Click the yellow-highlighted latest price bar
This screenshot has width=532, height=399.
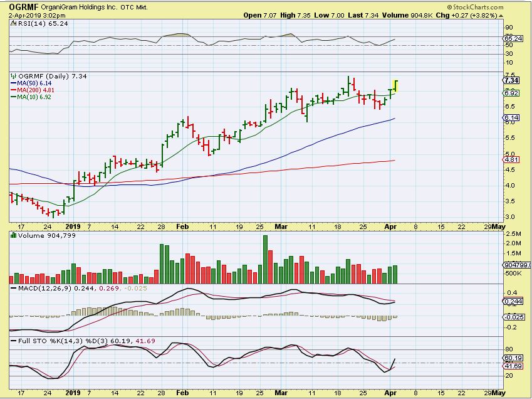point(395,86)
